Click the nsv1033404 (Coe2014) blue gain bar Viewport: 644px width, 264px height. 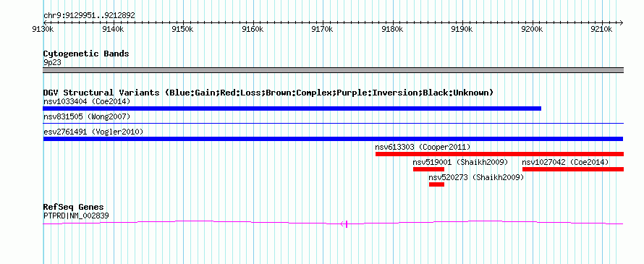[x=292, y=108]
